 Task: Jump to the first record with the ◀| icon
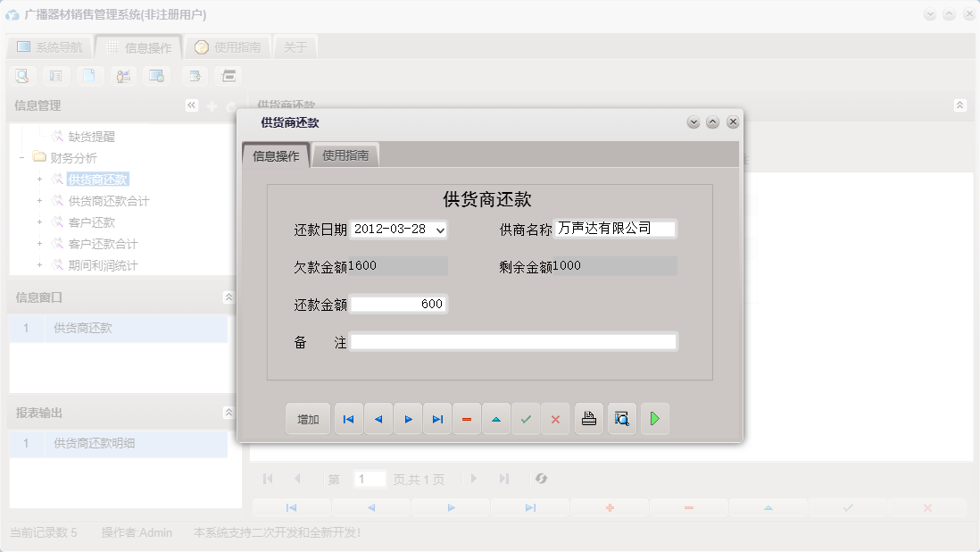click(x=348, y=418)
